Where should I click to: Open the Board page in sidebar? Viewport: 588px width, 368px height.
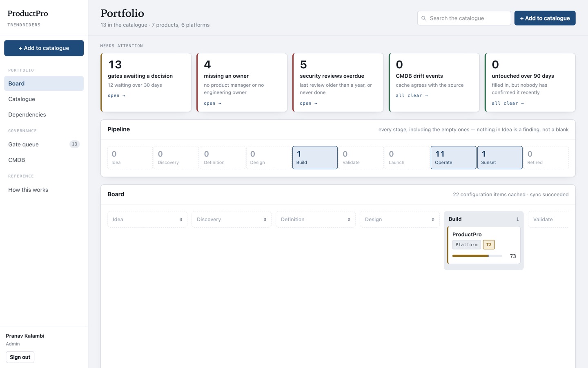click(44, 83)
